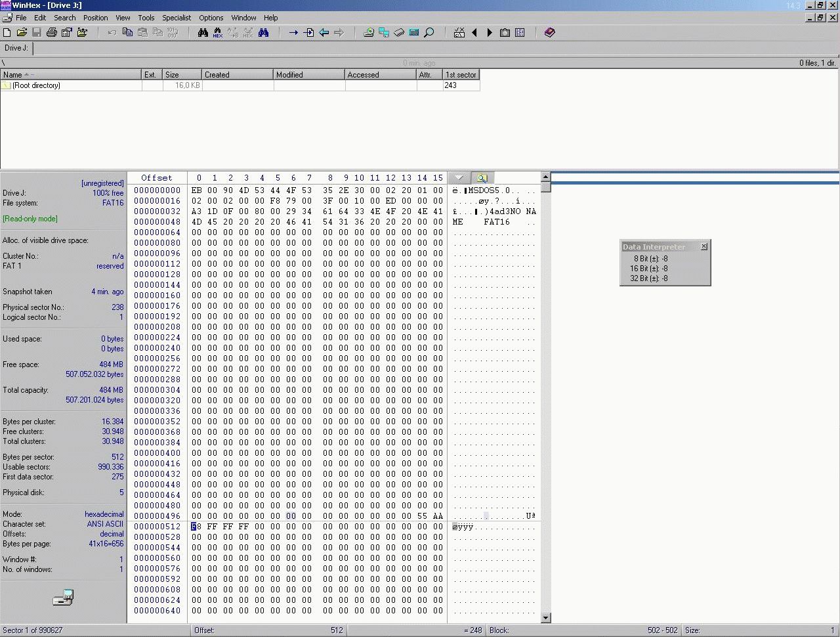Click the Go To Offset arrow icon
This screenshot has height=637, width=840.
pos(293,32)
